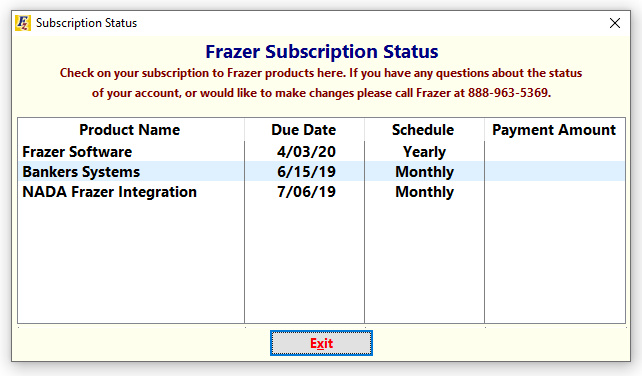Click the Frazer app icon in title bar
Screen dimensions: 642x376
pos(23,23)
